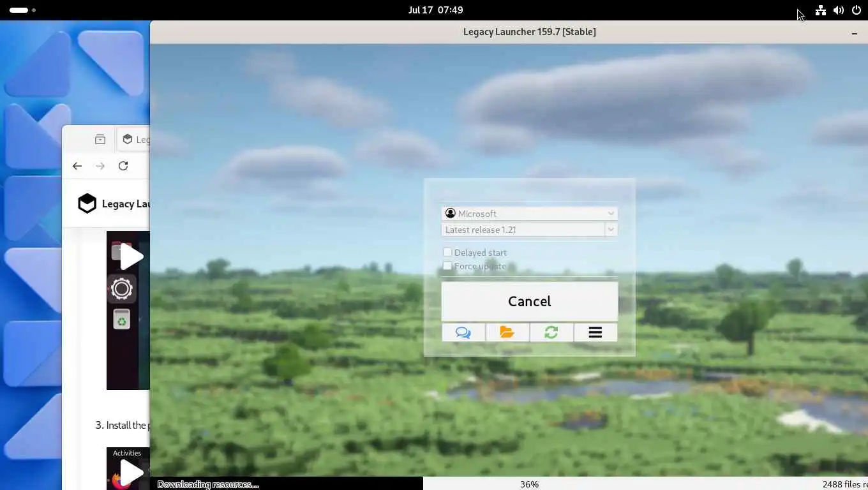
Task: Click the 'Install the' step 3 text
Action: [x=127, y=426]
